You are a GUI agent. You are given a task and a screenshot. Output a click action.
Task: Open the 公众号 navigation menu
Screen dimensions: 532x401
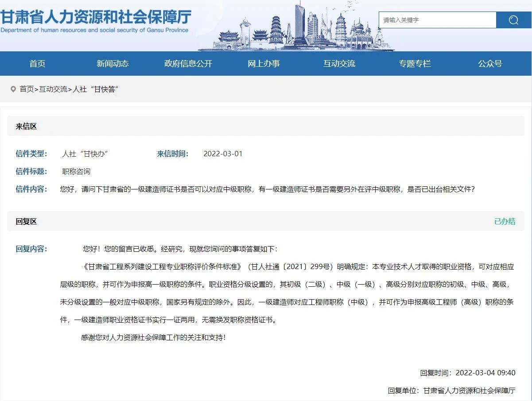pyautogui.click(x=490, y=63)
